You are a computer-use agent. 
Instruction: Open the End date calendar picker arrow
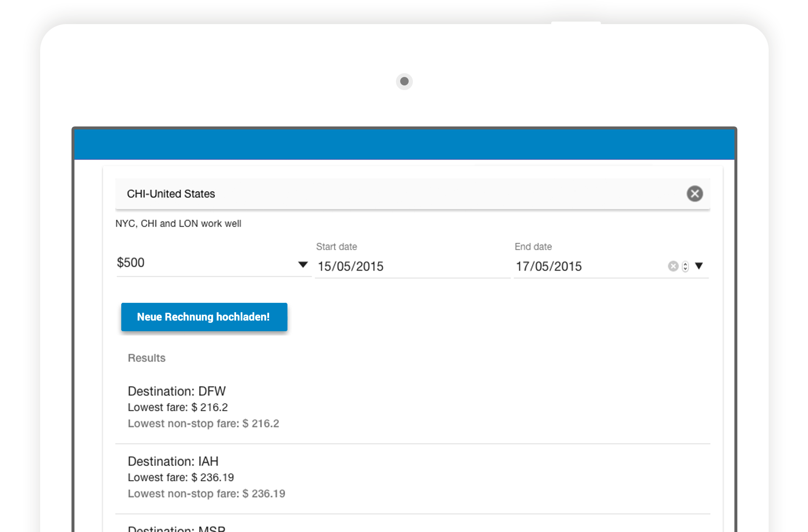[699, 266]
